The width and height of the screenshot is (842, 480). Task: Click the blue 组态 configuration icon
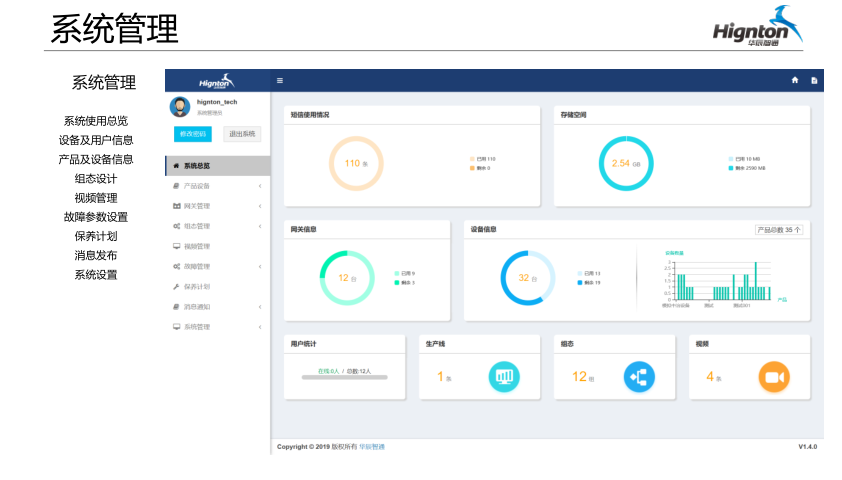(639, 377)
